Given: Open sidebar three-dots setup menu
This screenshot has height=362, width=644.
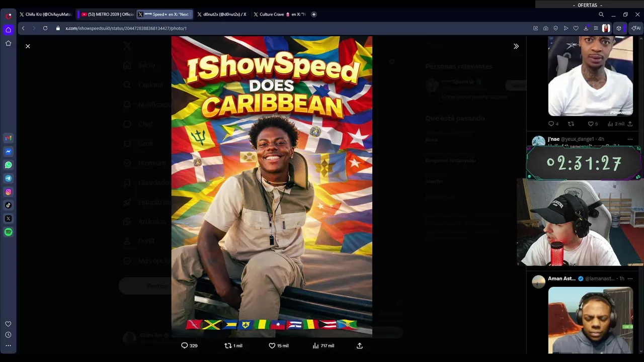Looking at the screenshot, I should 8,346.
